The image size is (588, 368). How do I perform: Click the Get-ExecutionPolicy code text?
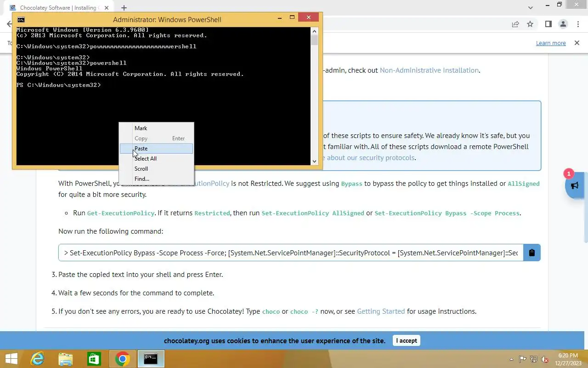point(121,213)
